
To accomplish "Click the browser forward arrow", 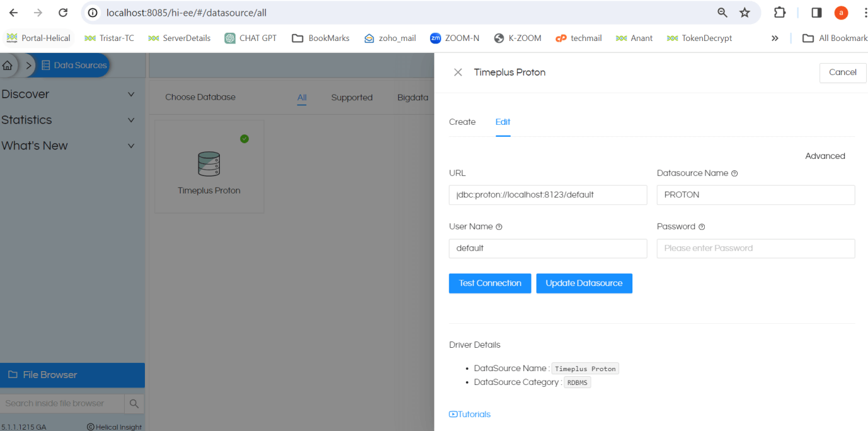I will [38, 13].
